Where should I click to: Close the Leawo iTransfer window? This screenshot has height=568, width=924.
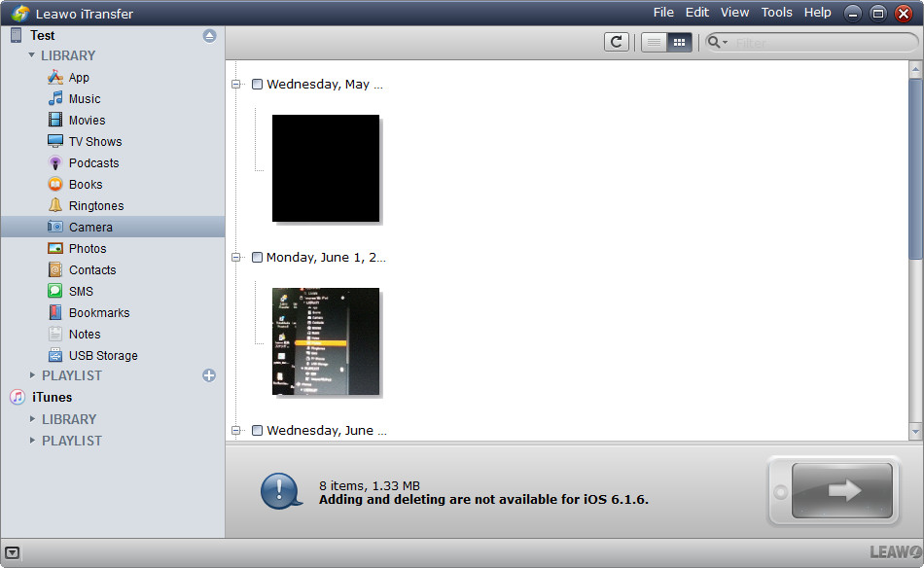pos(904,13)
